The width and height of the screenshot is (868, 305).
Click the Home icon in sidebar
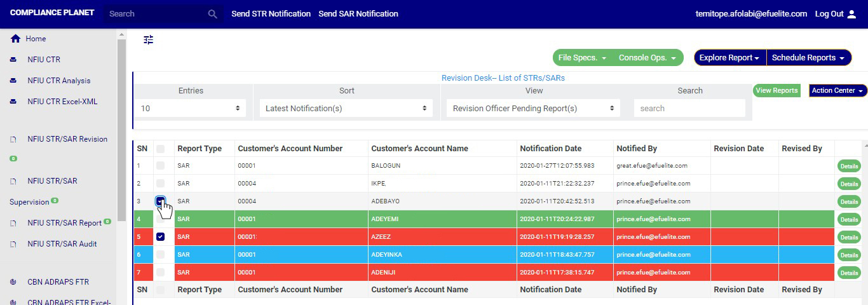[15, 39]
